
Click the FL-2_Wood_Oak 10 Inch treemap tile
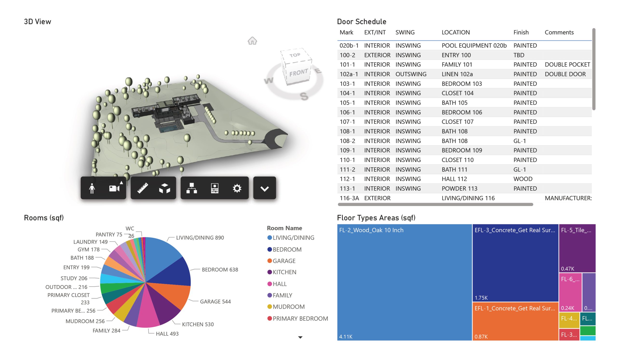pyautogui.click(x=404, y=282)
